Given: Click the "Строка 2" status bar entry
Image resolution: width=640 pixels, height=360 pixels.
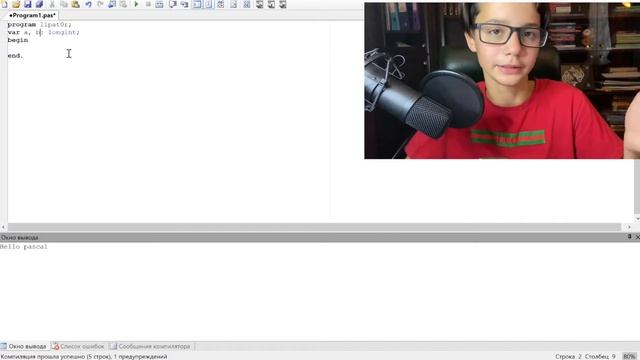Looking at the screenshot, I should click(568, 356).
